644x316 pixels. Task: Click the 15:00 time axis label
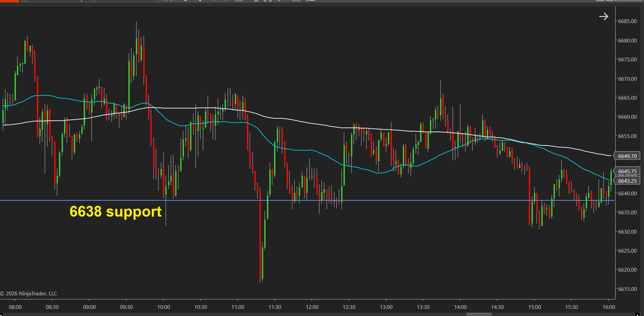[535, 307]
